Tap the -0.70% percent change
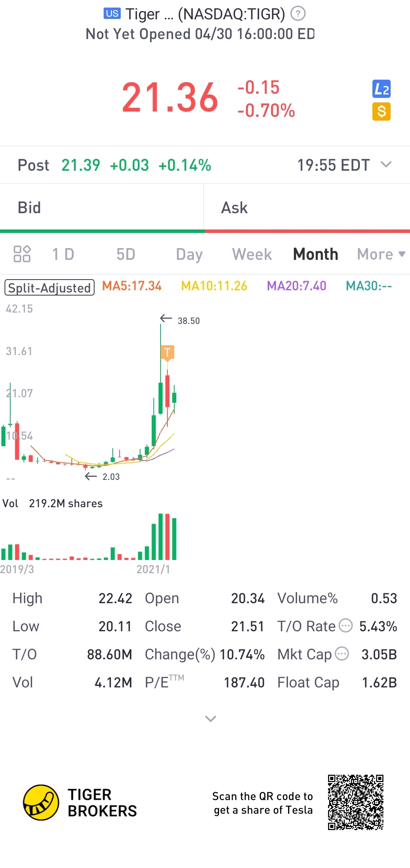This screenshot has width=410, height=868. (x=266, y=111)
